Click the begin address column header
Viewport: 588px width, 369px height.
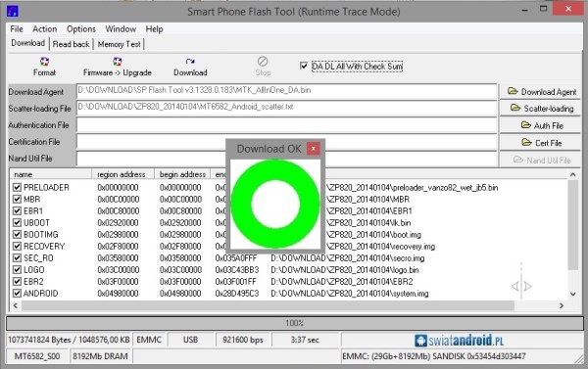pyautogui.click(x=182, y=174)
